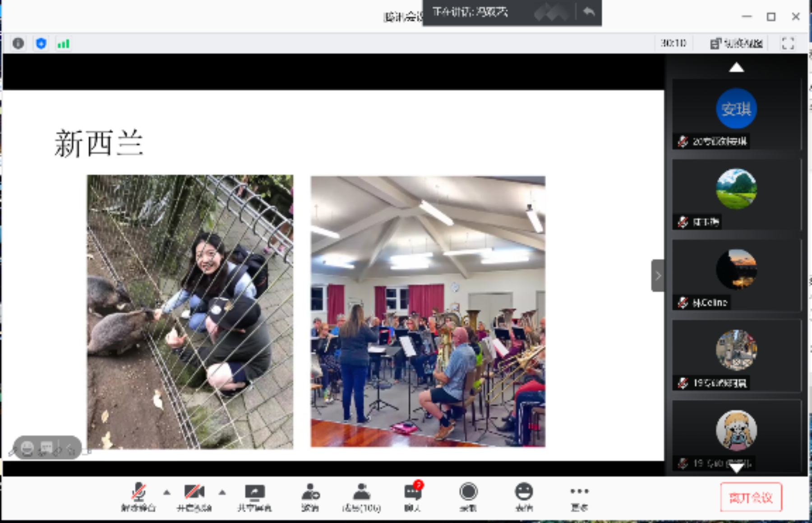Collapse the participant video side panel
Viewport: 812px width, 523px height.
[657, 275]
